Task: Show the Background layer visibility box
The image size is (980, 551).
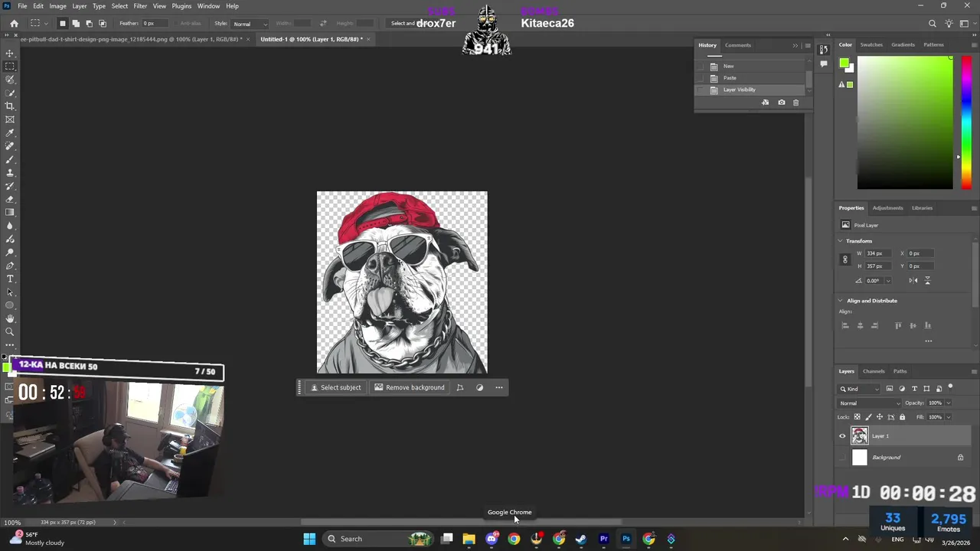Action: 842,458
